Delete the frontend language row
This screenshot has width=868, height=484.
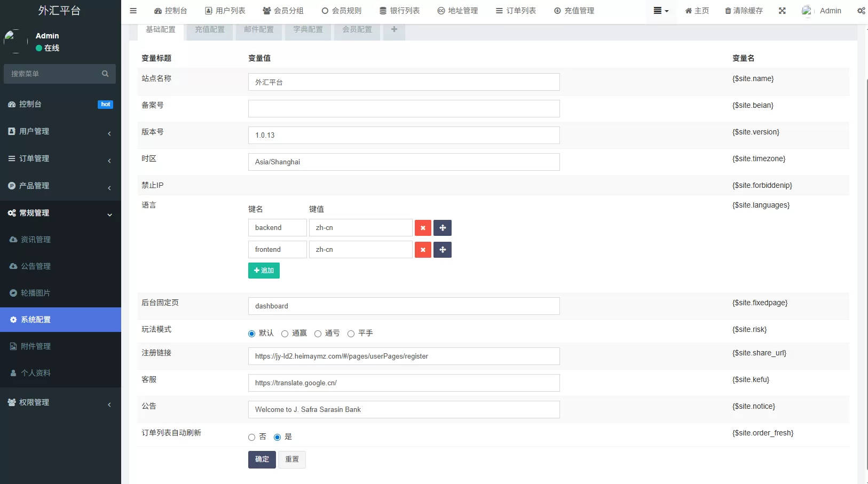click(422, 249)
